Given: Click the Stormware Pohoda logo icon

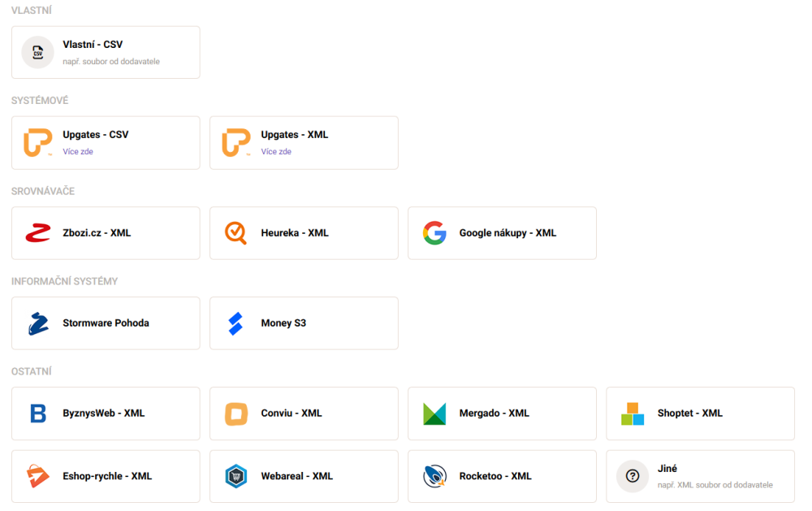Looking at the screenshot, I should 37,323.
